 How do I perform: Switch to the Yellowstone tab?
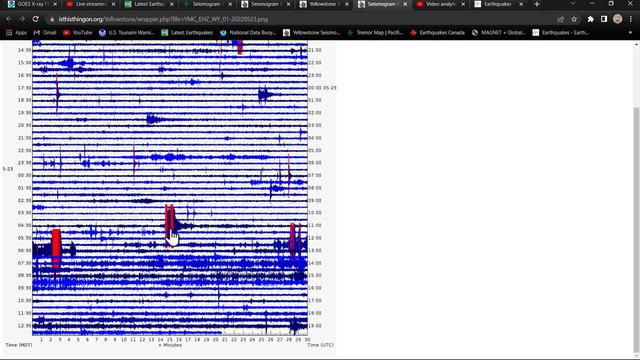320,4
